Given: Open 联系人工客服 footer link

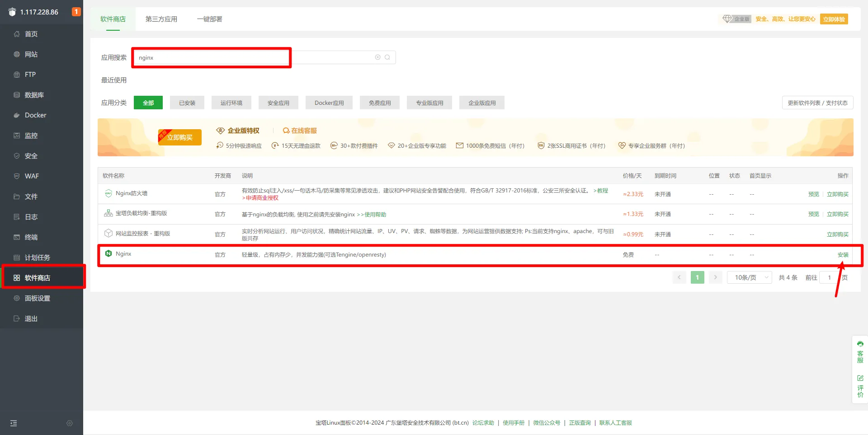Looking at the screenshot, I should (x=616, y=423).
